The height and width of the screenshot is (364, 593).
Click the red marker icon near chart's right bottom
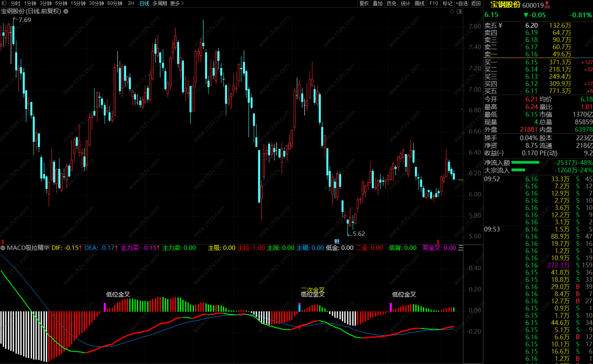click(438, 242)
